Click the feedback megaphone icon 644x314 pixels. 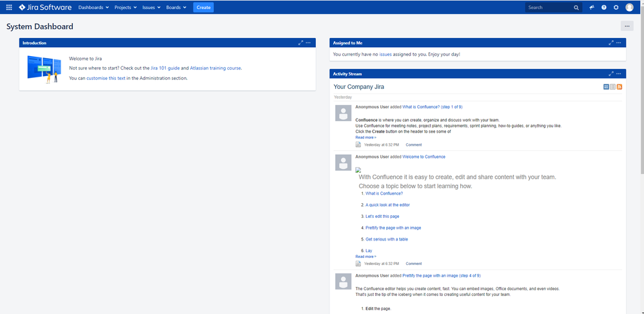[592, 8]
